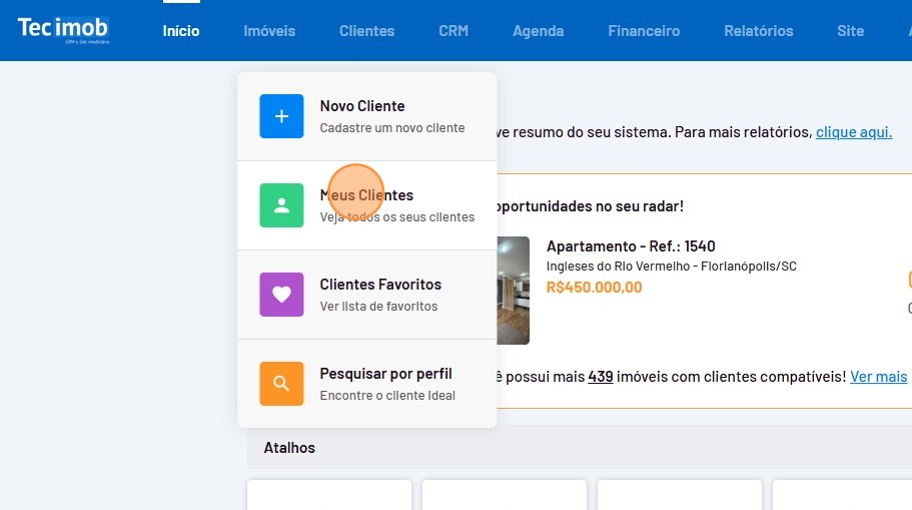
Task: Click the green person icon for Meus Clientes
Action: pyautogui.click(x=281, y=205)
